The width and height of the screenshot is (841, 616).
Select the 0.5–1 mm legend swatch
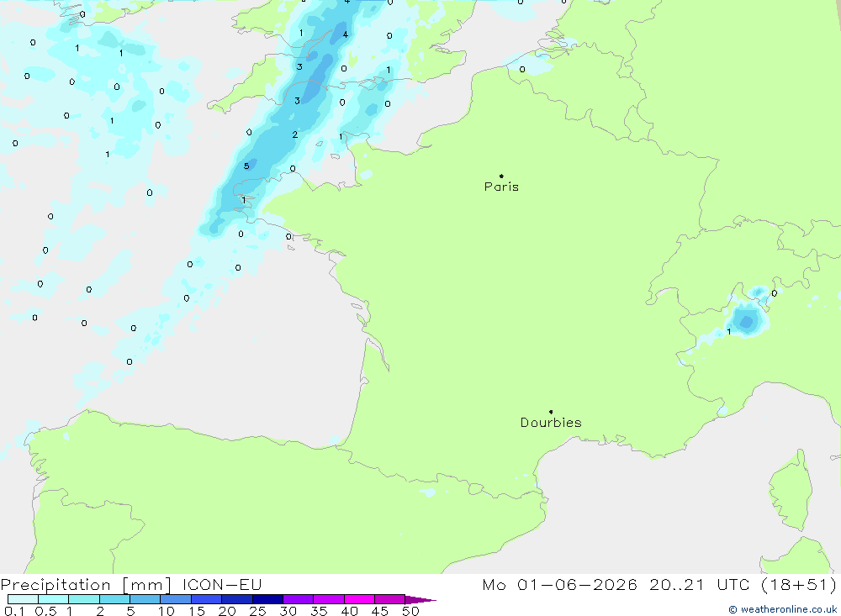54,599
